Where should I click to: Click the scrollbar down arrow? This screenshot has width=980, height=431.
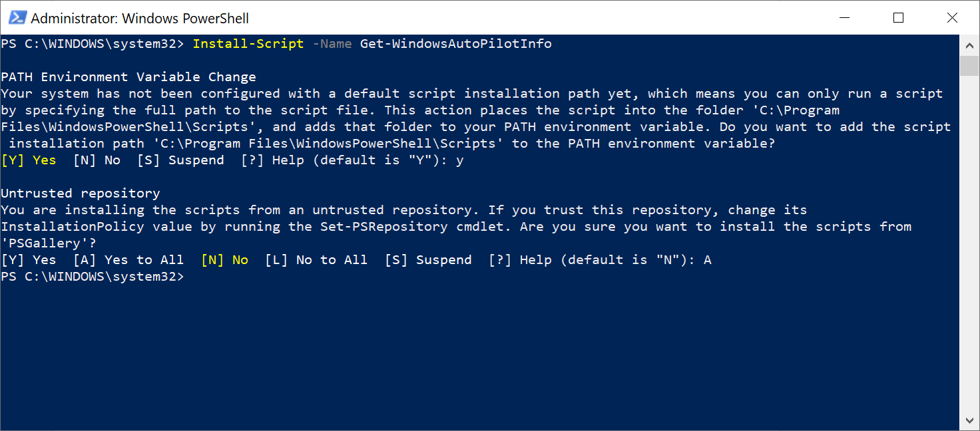971,419
